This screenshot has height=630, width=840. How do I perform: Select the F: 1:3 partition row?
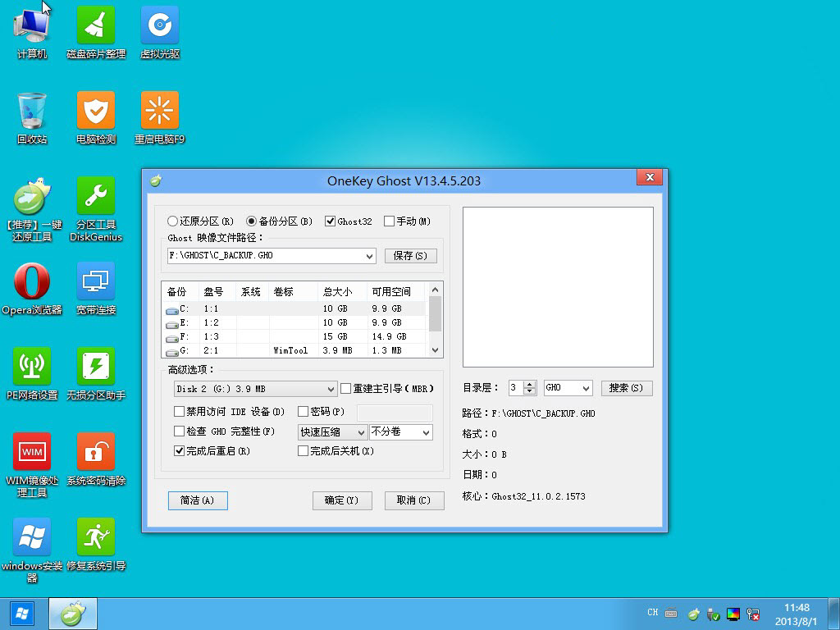[294, 336]
